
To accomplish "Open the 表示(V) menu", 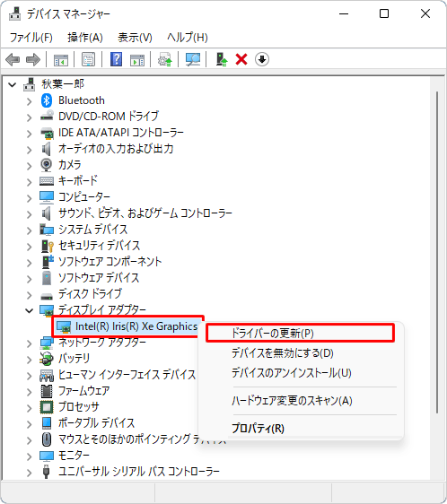I will coord(135,38).
